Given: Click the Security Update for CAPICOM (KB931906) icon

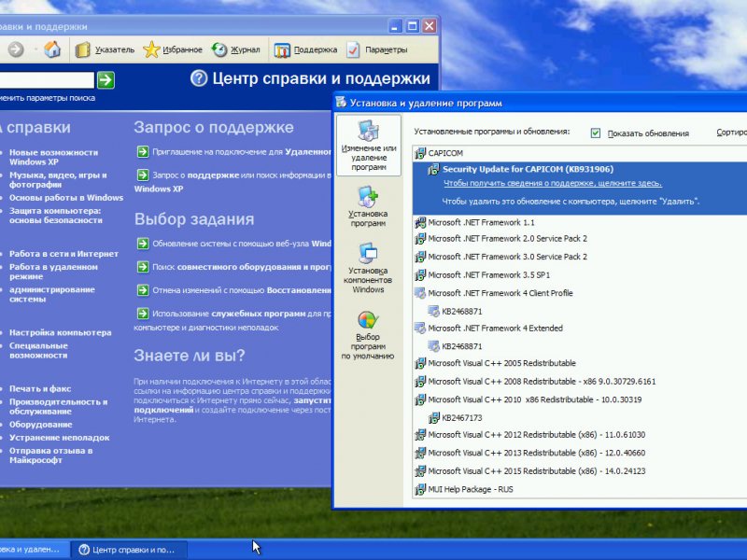Looking at the screenshot, I should [x=433, y=169].
